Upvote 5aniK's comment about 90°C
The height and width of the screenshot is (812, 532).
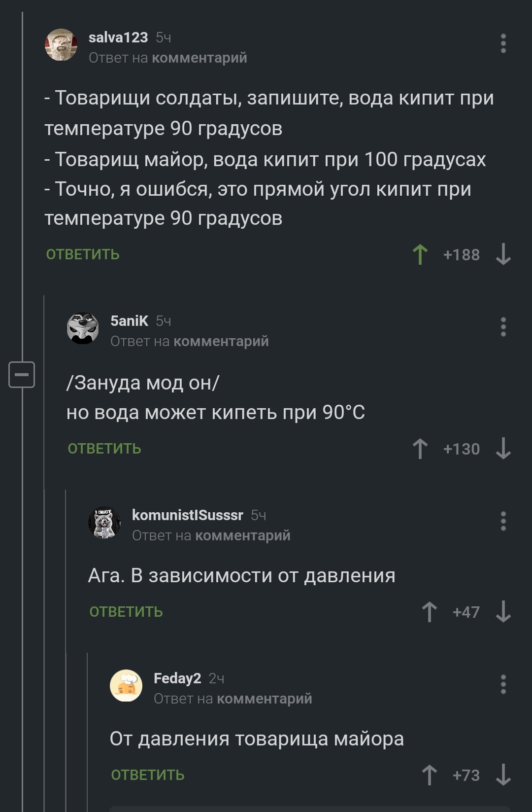pyautogui.click(x=420, y=449)
